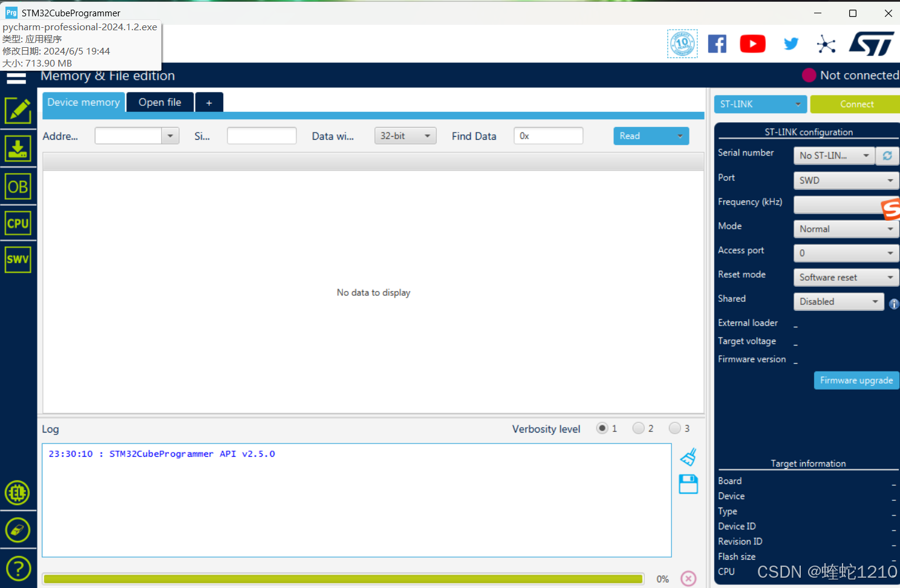Viewport: 900px width, 588px height.
Task: Click the Find Data 0x field
Action: coord(549,136)
